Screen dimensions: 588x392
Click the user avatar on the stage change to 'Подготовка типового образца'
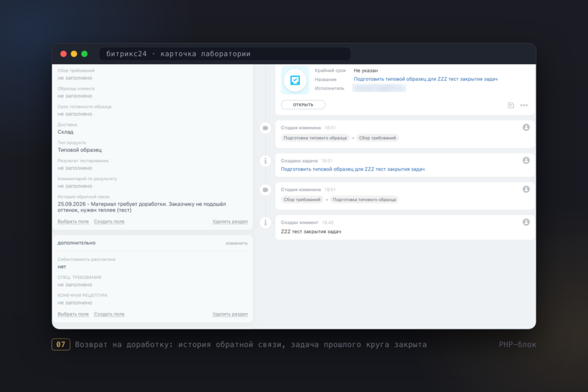coord(526,189)
